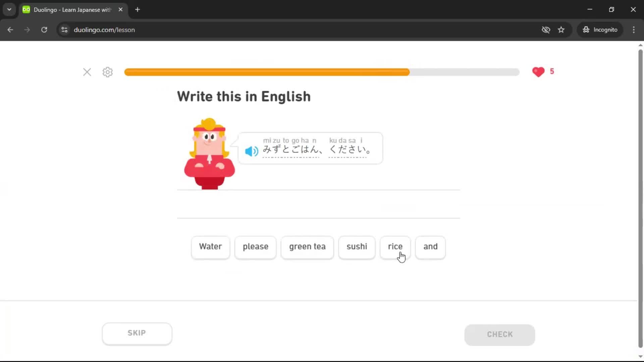Bookmark this page with the star
The image size is (644, 362).
[x=561, y=29]
